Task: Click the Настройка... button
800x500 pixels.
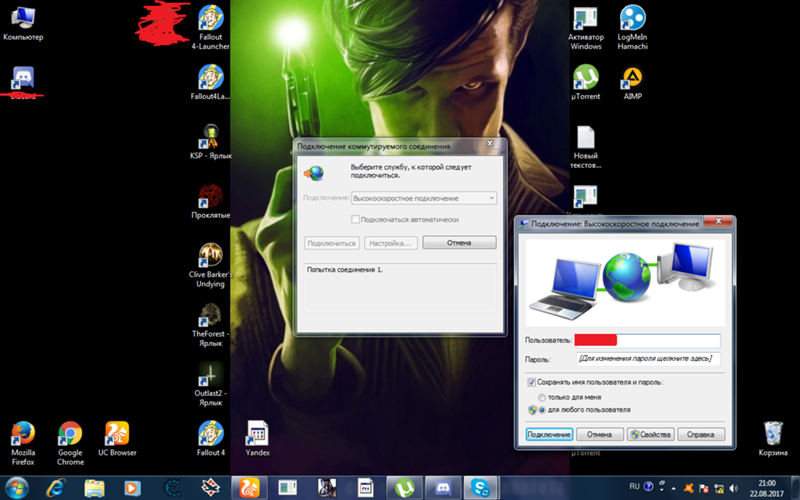Action: (x=390, y=243)
